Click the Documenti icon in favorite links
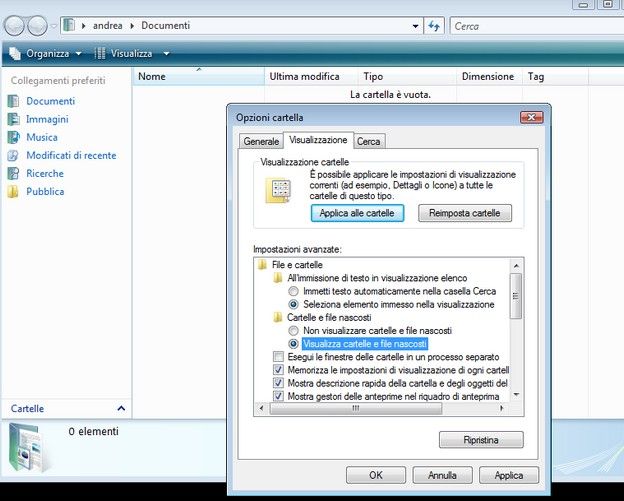The height and width of the screenshot is (501, 624). click(x=13, y=101)
